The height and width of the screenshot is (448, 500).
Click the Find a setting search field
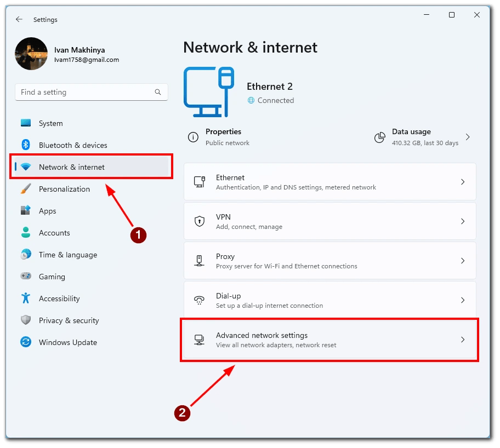tap(91, 92)
